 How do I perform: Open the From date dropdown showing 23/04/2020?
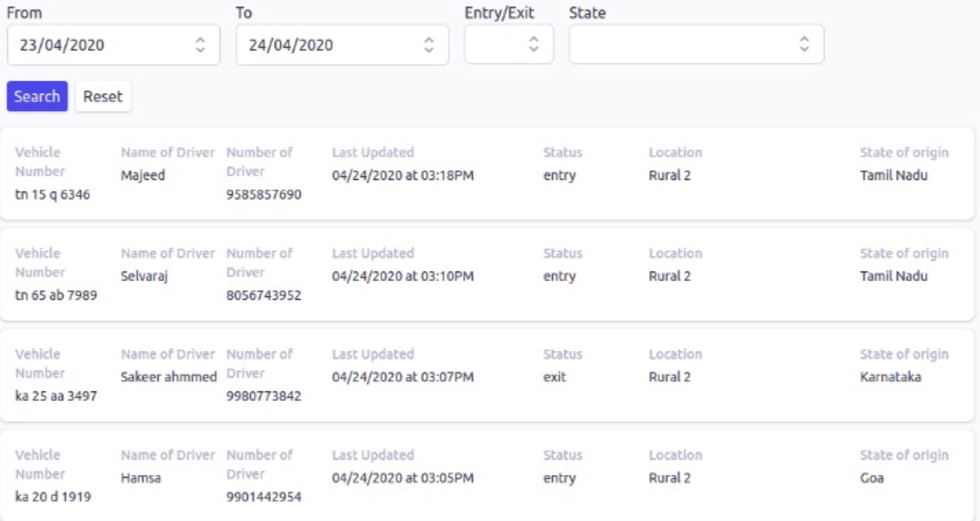coord(113,45)
